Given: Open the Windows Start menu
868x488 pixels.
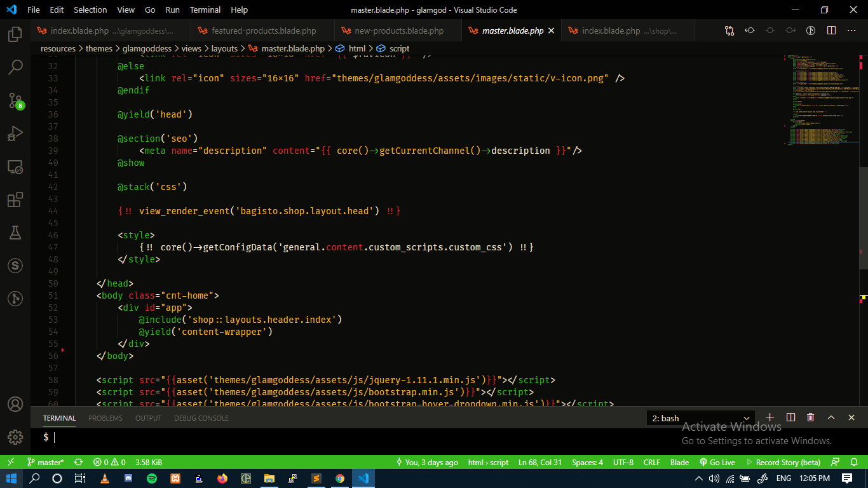Looking at the screenshot, I should [11, 478].
